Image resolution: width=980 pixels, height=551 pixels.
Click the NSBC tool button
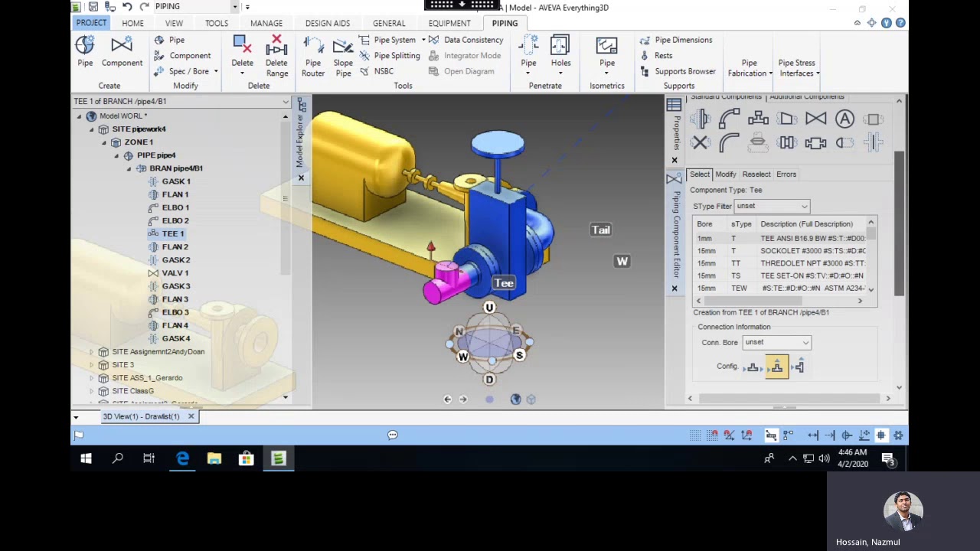[x=376, y=72]
